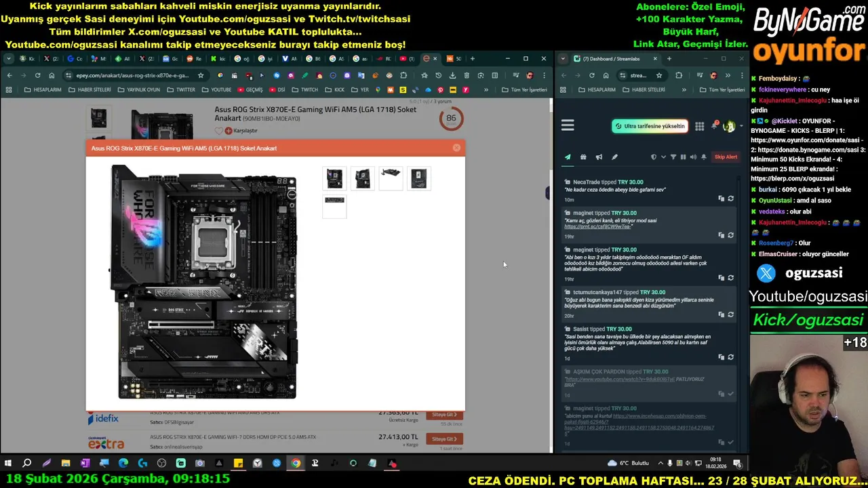The width and height of the screenshot is (868, 488).
Task: Click the 86 score circle
Action: coord(451,119)
